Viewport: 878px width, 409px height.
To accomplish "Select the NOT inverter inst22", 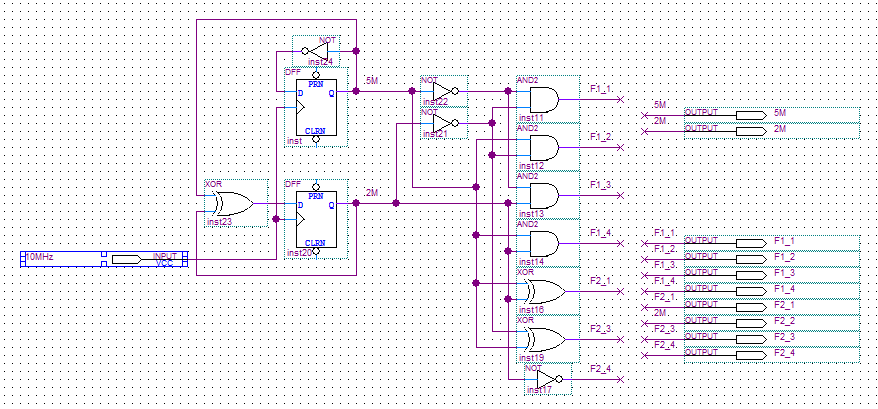I will pyautogui.click(x=444, y=91).
